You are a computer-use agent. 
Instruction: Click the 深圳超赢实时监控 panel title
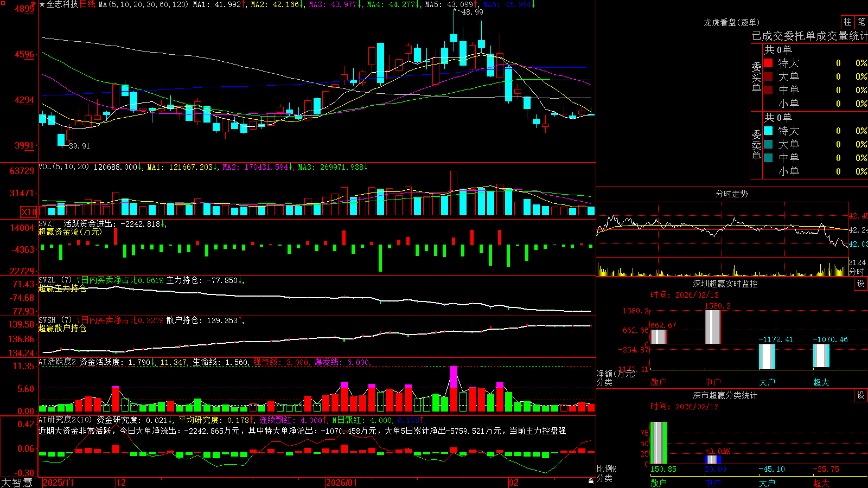pos(725,284)
